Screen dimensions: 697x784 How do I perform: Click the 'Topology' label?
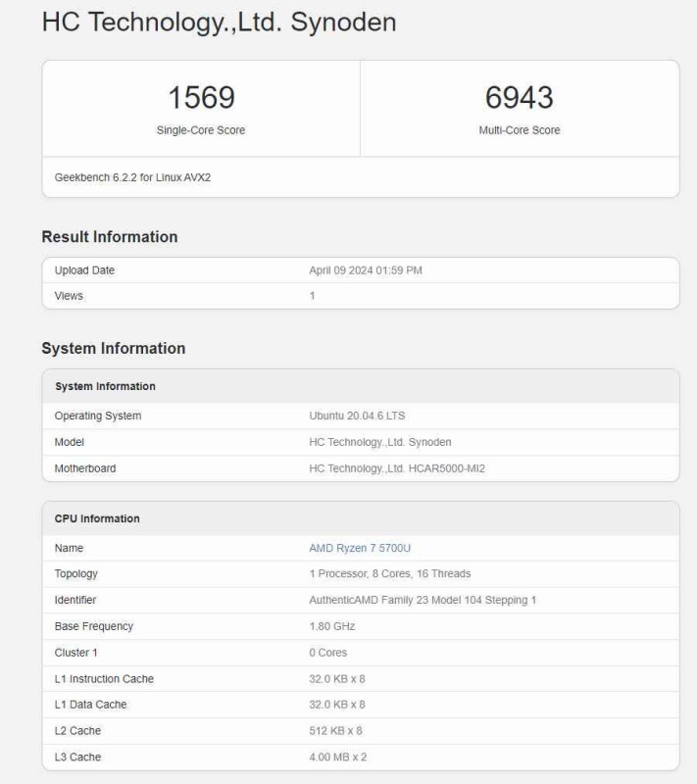[76, 574]
